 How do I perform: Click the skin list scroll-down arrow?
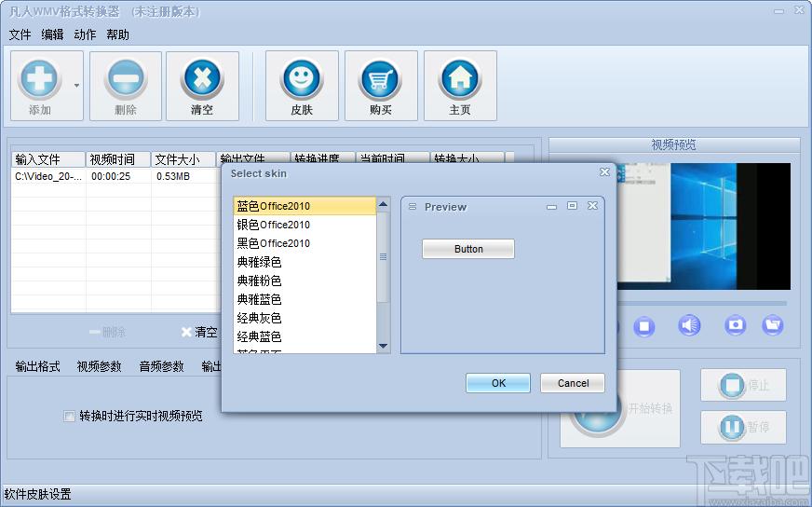[384, 347]
